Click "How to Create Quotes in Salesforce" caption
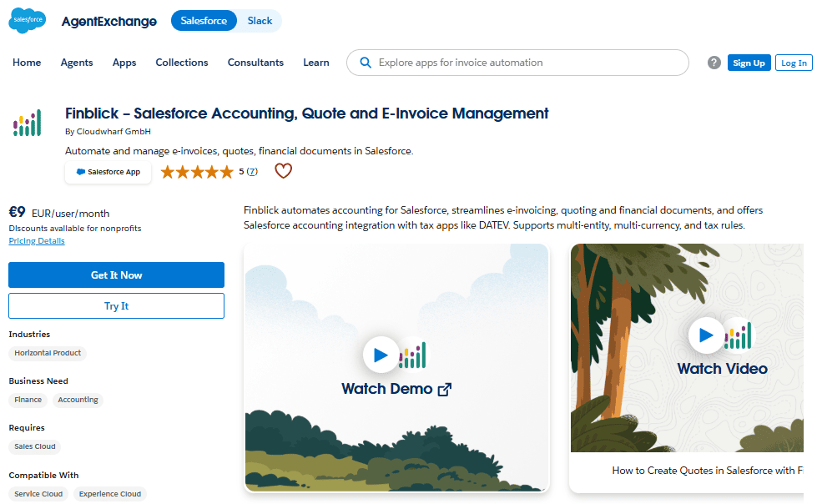Image resolution: width=817 pixels, height=504 pixels. (x=708, y=471)
